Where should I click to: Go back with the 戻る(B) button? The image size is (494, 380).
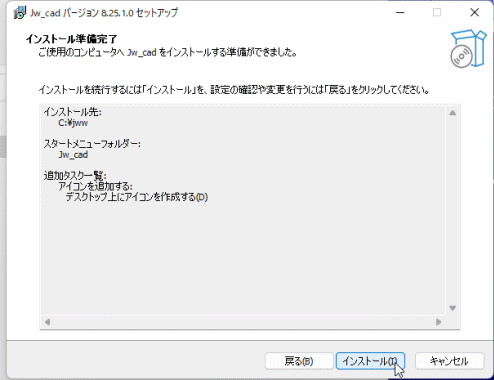[x=299, y=361]
